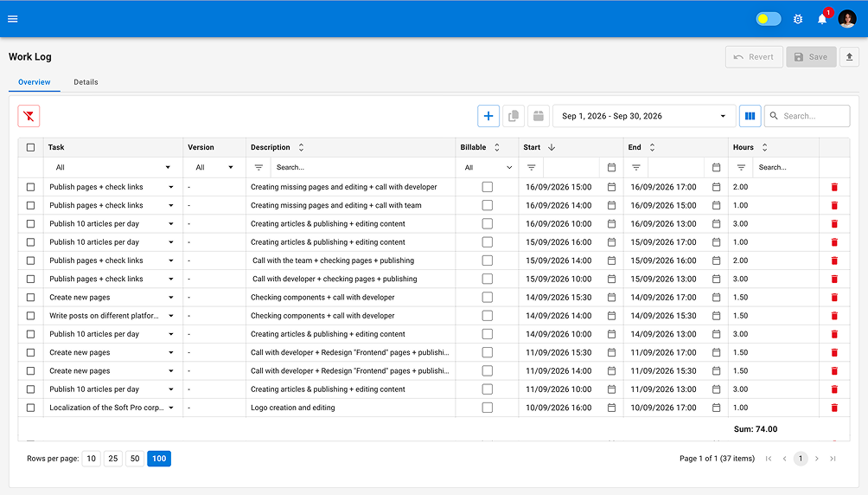Select row starting 16/09/2026 15:00
The width and height of the screenshot is (868, 495).
point(30,188)
